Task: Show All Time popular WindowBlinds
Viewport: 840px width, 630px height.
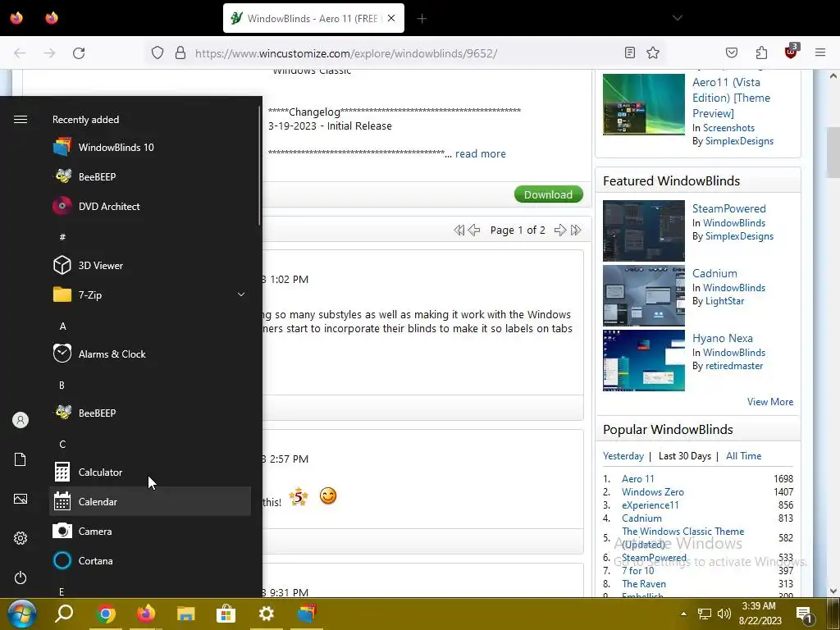Action: tap(743, 456)
